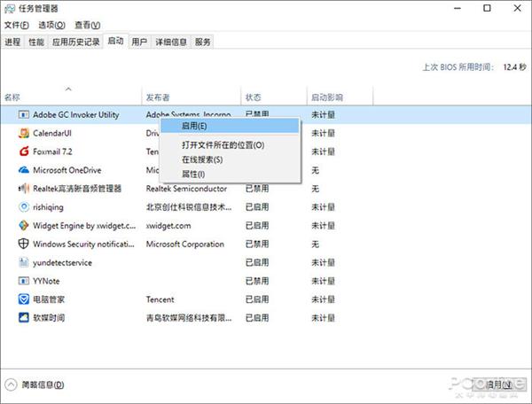Screen dimensions: 532x404
Task: Select the Widget Engine by xwidget entry
Action: tap(84, 226)
